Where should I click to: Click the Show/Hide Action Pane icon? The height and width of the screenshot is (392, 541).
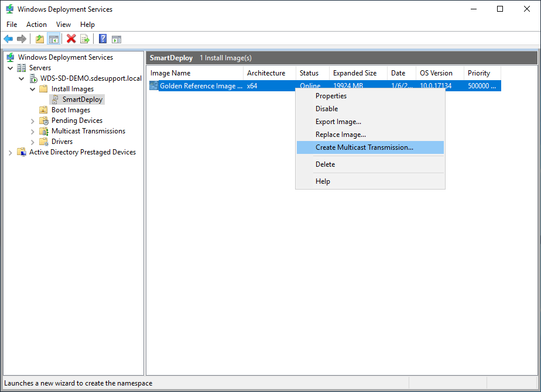pyautogui.click(x=117, y=39)
